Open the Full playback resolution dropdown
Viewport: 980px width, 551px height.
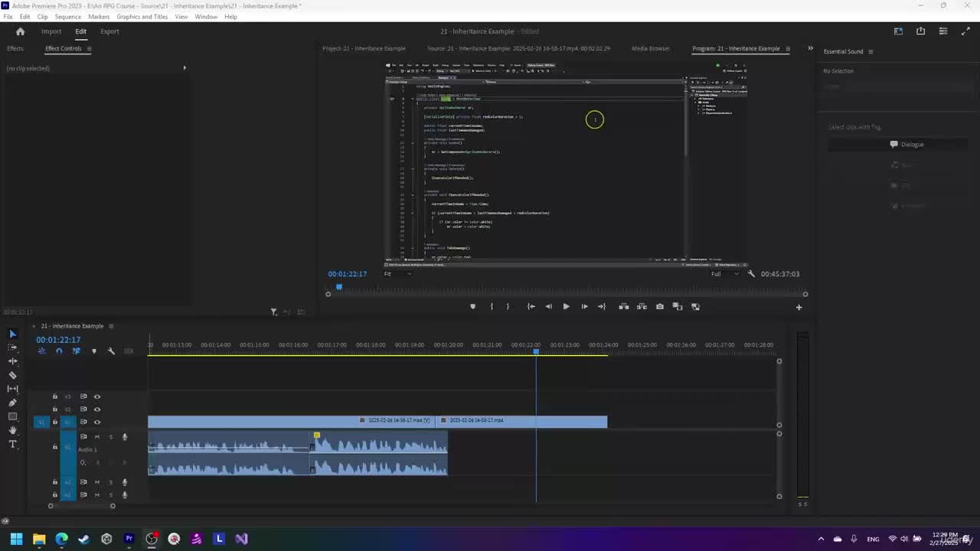tap(724, 274)
